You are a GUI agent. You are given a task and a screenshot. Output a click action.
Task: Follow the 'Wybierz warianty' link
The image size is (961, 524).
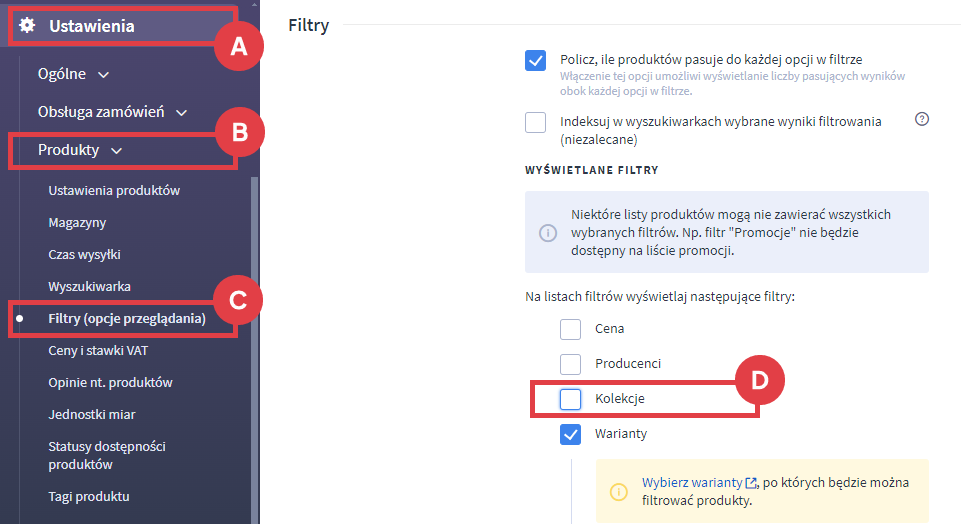[692, 483]
